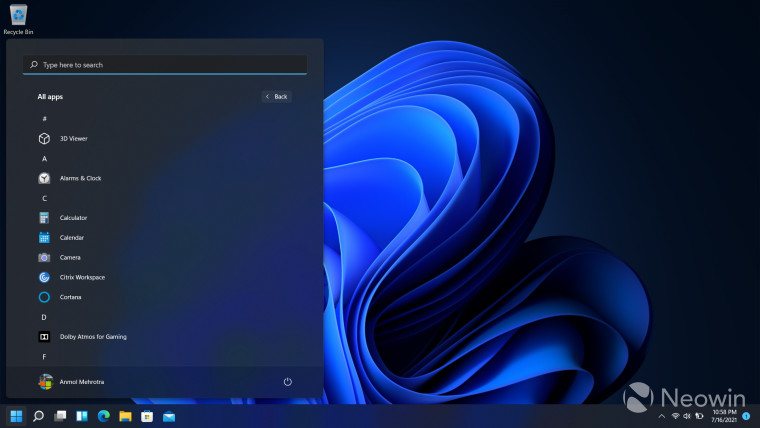Click the Dolby Atmos for Gaming label

tap(93, 336)
